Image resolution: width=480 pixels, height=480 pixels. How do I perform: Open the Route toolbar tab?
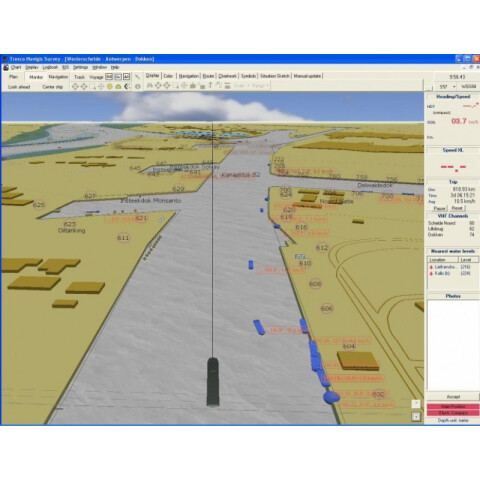click(208, 76)
